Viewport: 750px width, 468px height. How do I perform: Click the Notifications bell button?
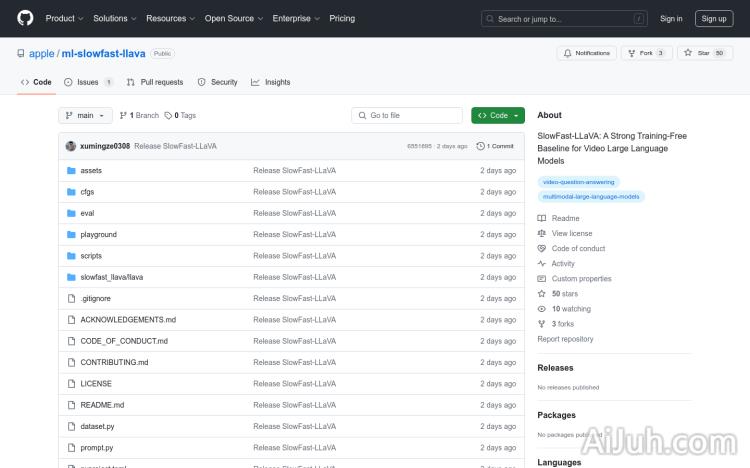[587, 53]
